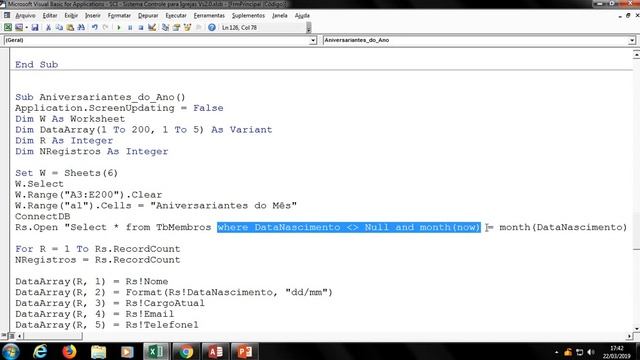Viewport: 640px width, 360px height.
Task: Open Chrome from the taskbar
Action: click(185, 351)
